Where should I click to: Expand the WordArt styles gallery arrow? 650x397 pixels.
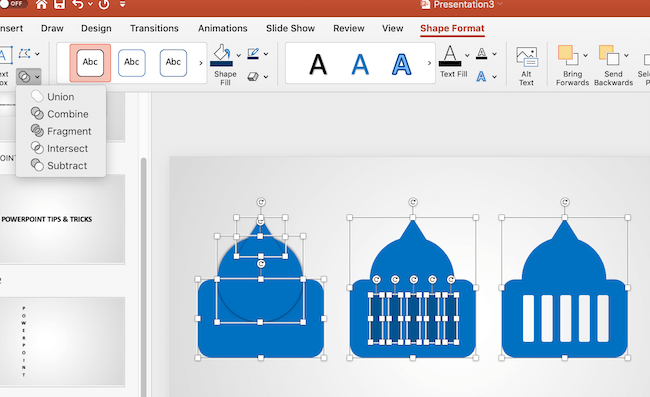tap(429, 63)
